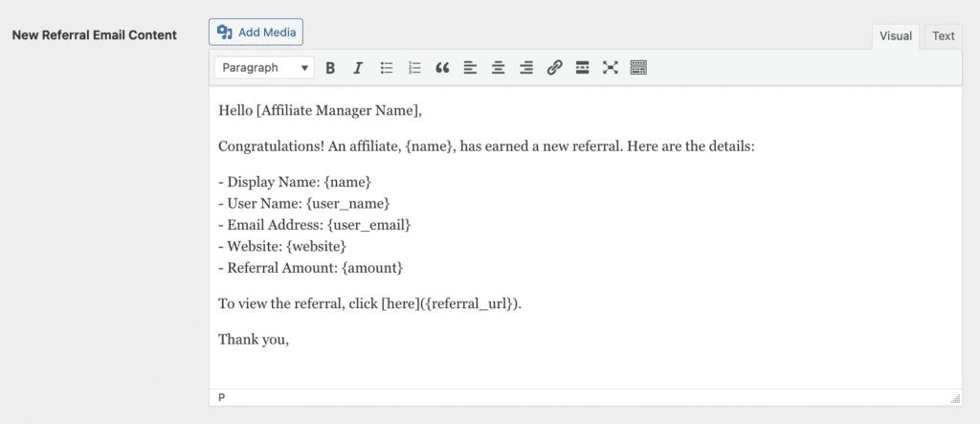Insert or edit a link
The height and width of the screenshot is (424, 980).
[554, 68]
